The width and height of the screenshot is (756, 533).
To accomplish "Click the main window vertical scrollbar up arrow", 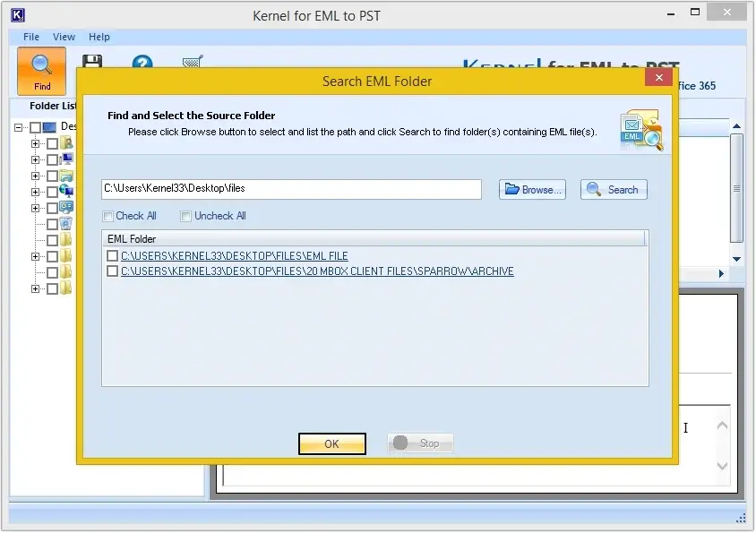I will (x=736, y=126).
